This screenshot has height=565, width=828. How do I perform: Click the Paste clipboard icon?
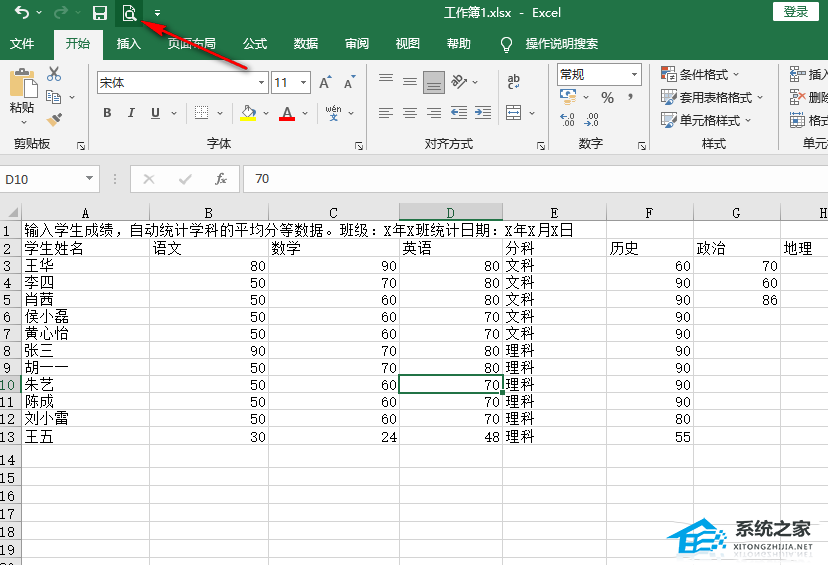[x=23, y=84]
